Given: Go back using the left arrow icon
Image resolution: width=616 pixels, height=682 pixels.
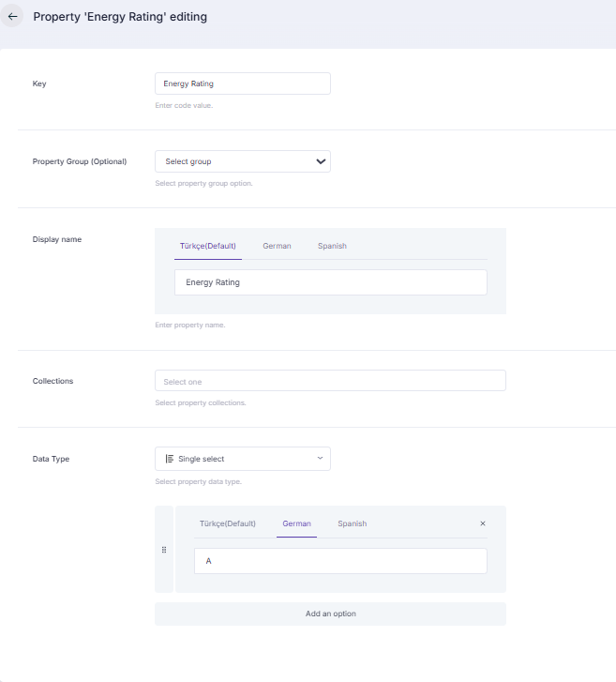Looking at the screenshot, I should click(12, 17).
